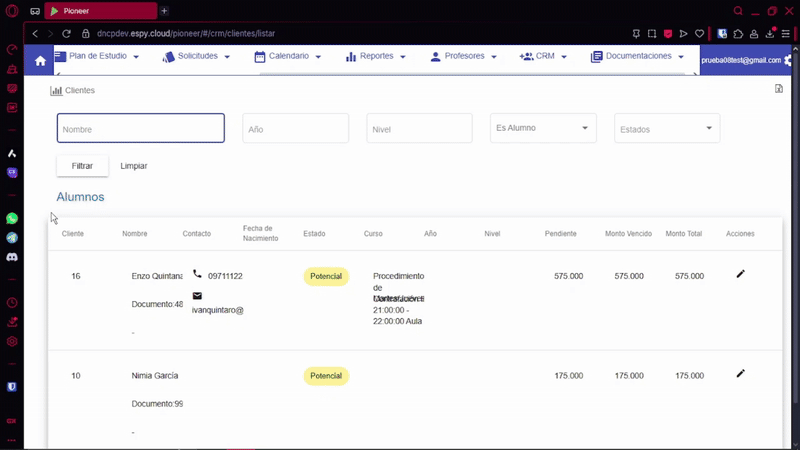Click the Nombre input field
This screenshot has height=450, width=800.
[140, 129]
